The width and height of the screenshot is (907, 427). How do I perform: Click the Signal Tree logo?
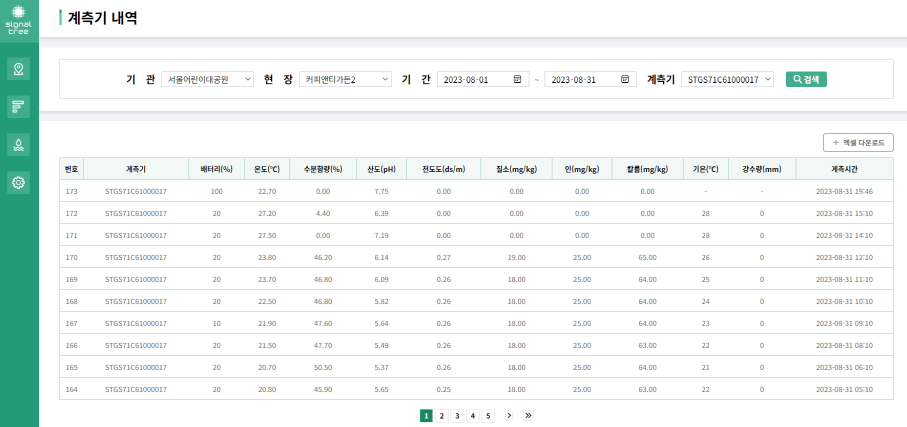coord(18,23)
